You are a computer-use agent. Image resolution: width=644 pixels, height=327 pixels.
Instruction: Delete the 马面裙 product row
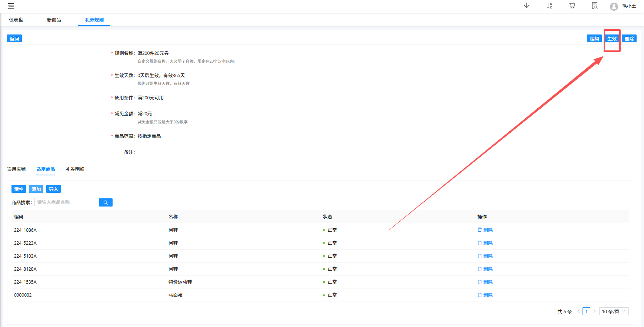pos(485,295)
